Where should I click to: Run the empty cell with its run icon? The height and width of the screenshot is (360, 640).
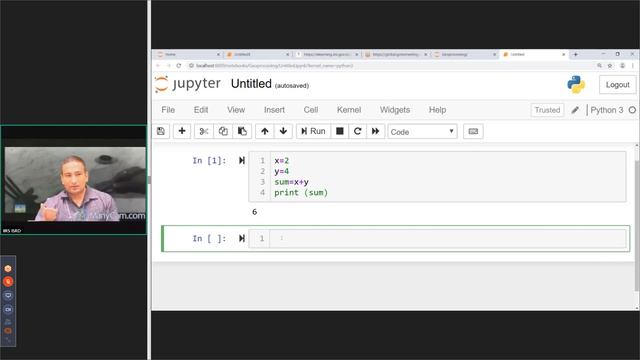pyautogui.click(x=242, y=238)
